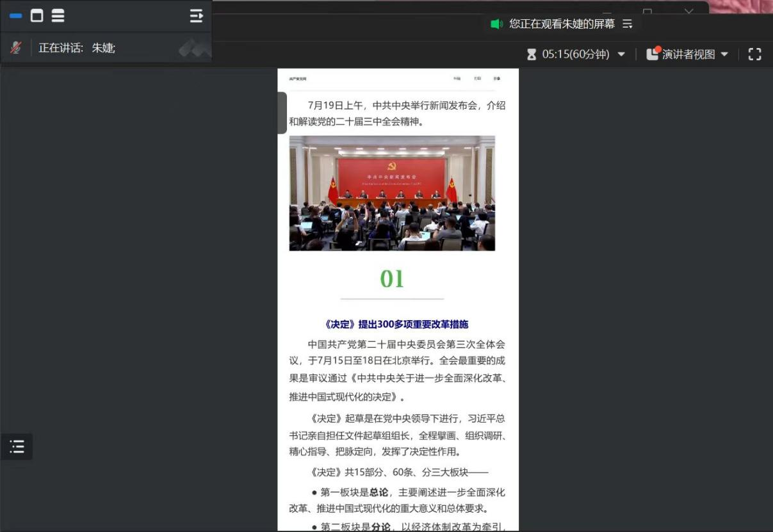The height and width of the screenshot is (532, 773).
Task: Click the paragraph starting 《决定》起草是在党中央领导下进行
Action: pyautogui.click(x=398, y=435)
